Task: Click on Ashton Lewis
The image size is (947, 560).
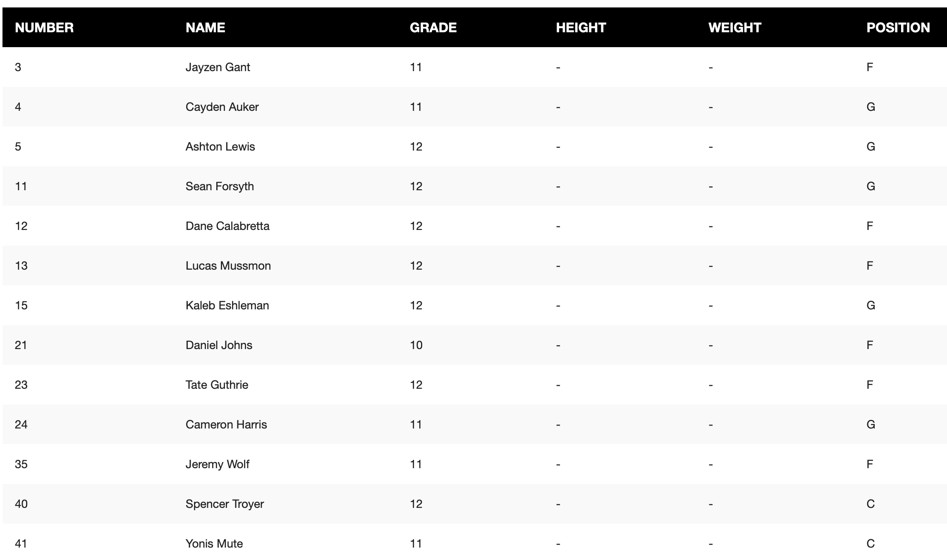Action: coord(220,147)
